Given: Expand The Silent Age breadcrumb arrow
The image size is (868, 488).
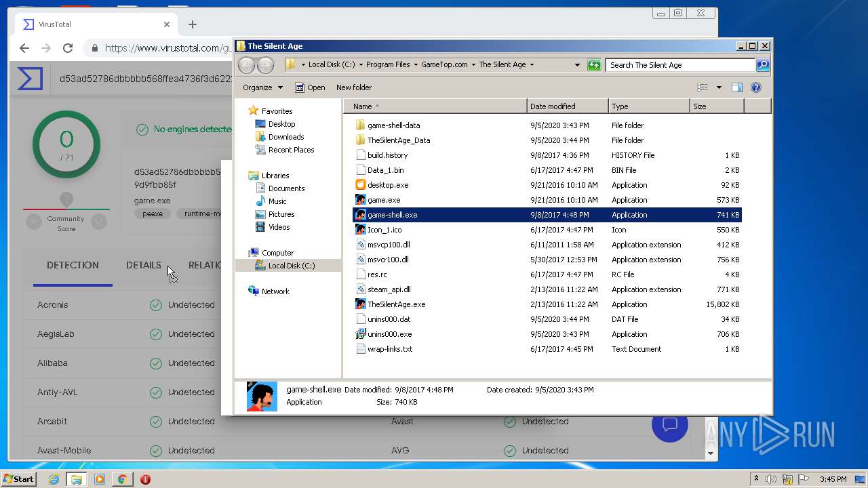Looking at the screenshot, I should pos(532,65).
